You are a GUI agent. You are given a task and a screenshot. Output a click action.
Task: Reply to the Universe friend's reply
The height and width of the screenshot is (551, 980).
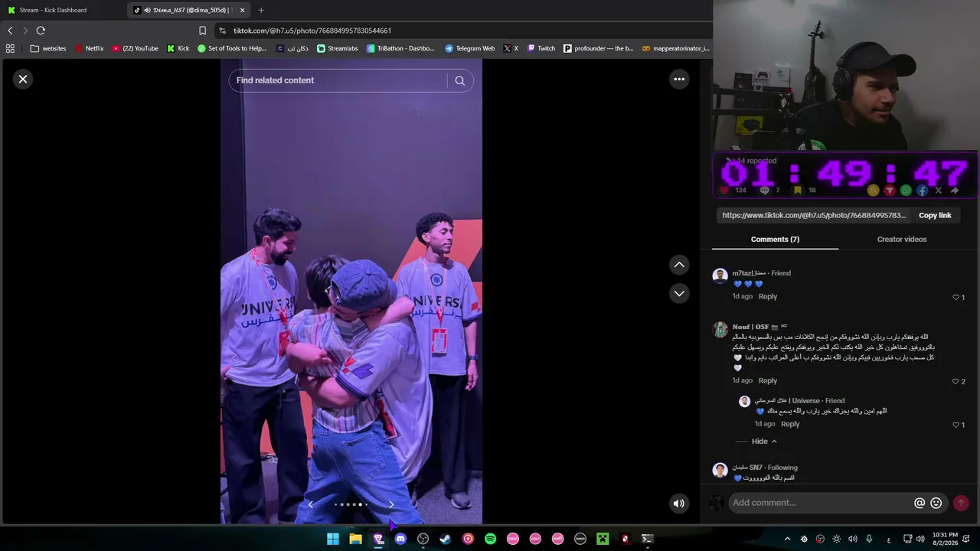(790, 424)
